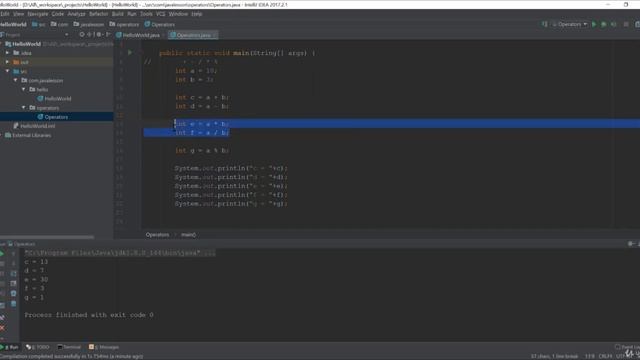Hide the Project tool window icon
The width and height of the screenshot is (640, 360).
pos(108,35)
